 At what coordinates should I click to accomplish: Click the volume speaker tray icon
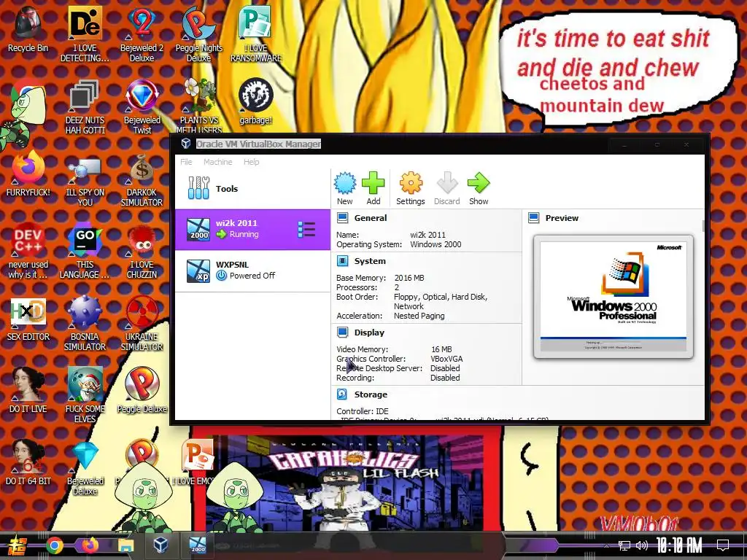[641, 545]
